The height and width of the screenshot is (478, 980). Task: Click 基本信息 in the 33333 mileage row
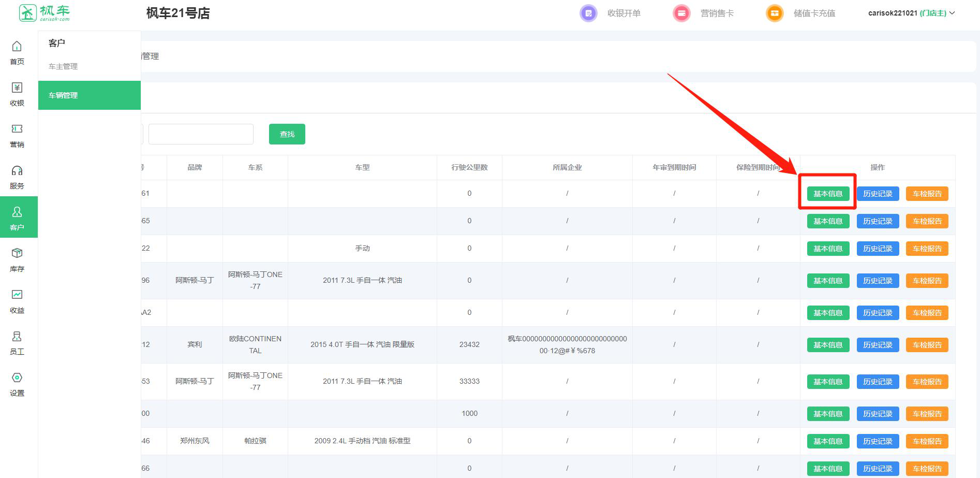828,382
